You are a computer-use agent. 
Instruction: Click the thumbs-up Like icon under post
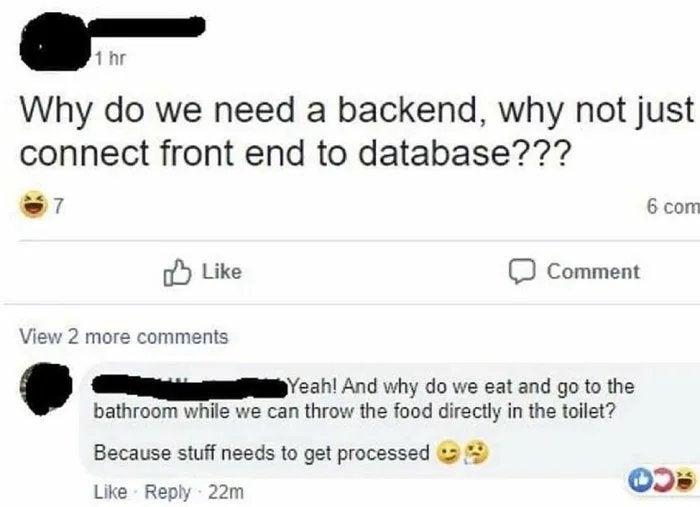(x=178, y=272)
